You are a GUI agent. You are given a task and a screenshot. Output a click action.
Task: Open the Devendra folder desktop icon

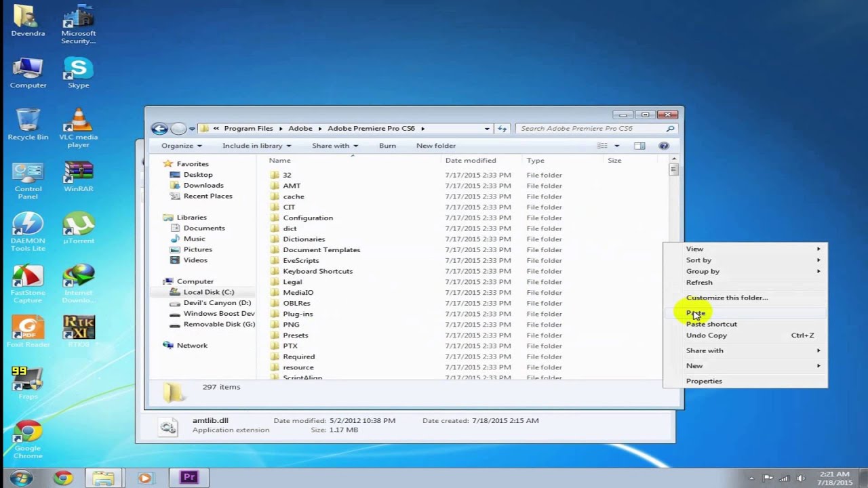(28, 20)
